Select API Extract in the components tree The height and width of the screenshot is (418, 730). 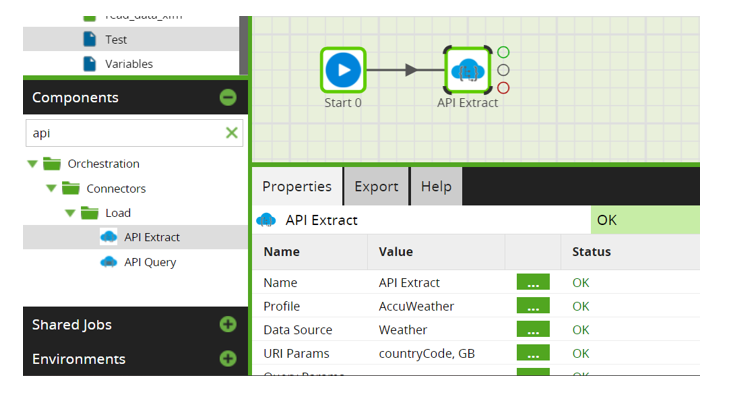135,237
